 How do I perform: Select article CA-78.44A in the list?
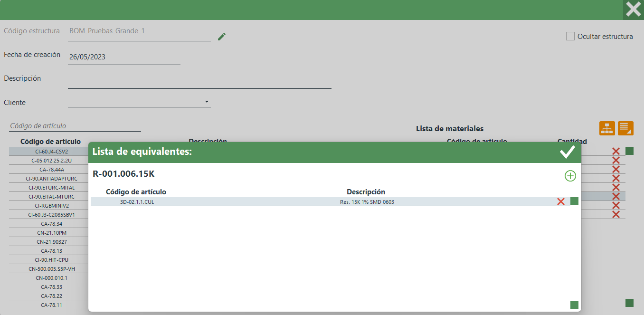(x=51, y=170)
